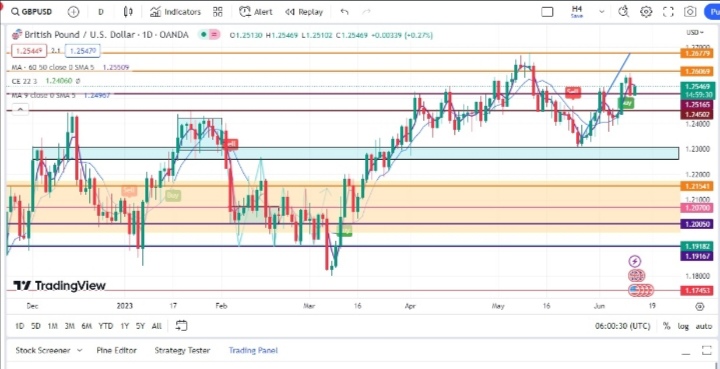
Task: Click the undo arrow icon
Action: coord(344,12)
